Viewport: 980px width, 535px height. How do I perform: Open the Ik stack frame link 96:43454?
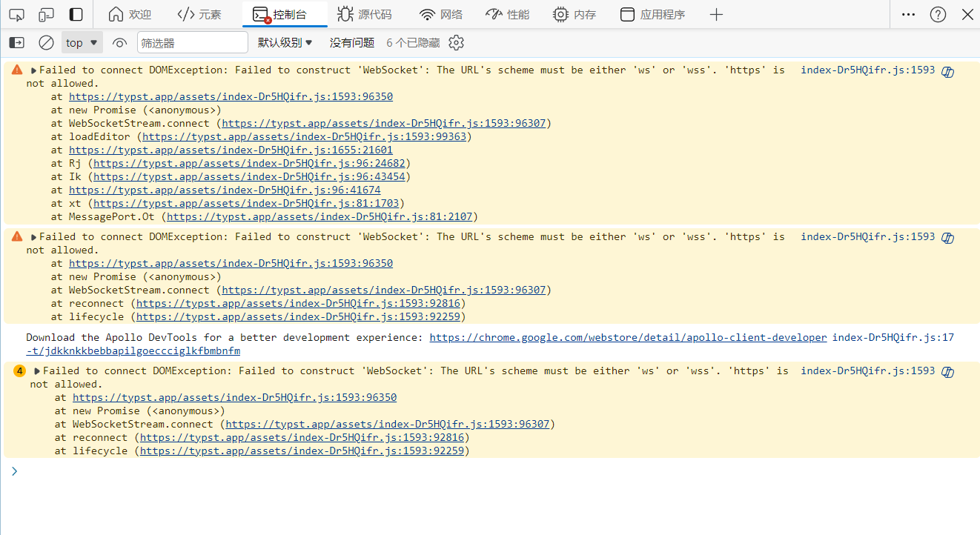(248, 176)
